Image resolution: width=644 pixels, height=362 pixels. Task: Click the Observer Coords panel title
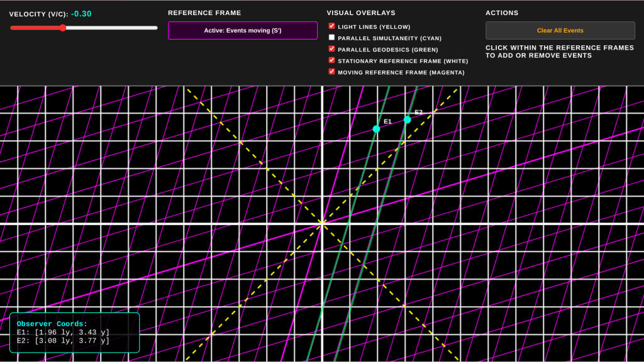point(52,324)
